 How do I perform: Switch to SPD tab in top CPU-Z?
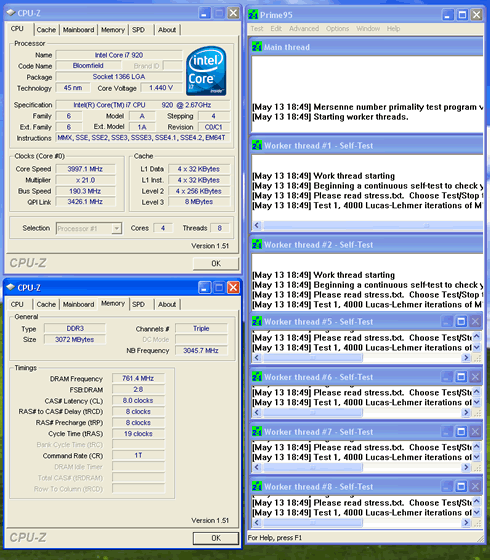tap(139, 30)
